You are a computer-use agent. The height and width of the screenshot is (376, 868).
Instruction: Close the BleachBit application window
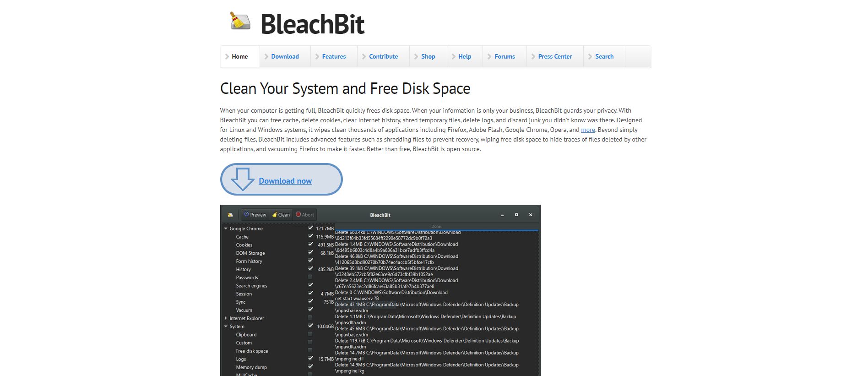click(531, 215)
